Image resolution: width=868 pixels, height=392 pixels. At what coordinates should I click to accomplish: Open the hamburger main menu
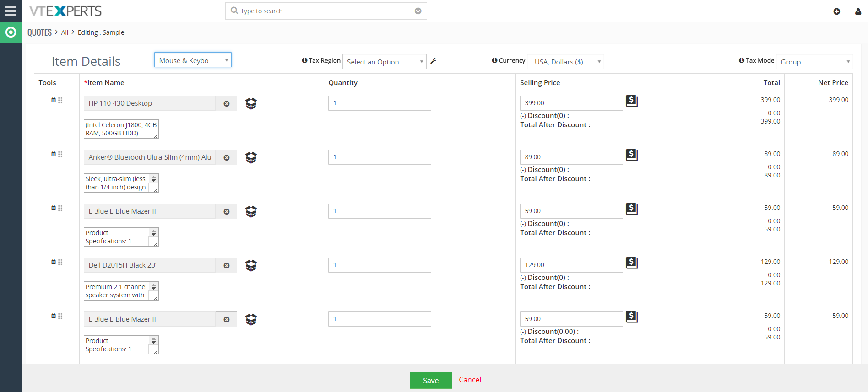(11, 11)
